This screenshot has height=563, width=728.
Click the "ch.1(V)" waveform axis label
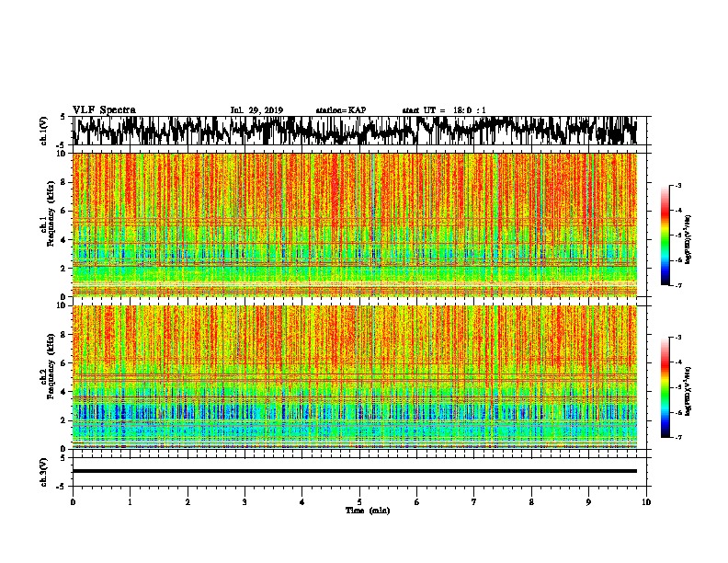coord(44,131)
